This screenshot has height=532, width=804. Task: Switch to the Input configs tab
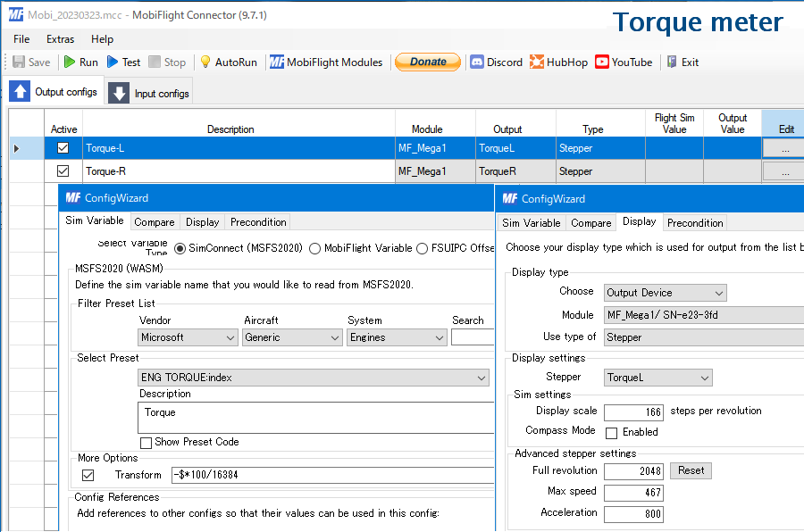click(148, 91)
